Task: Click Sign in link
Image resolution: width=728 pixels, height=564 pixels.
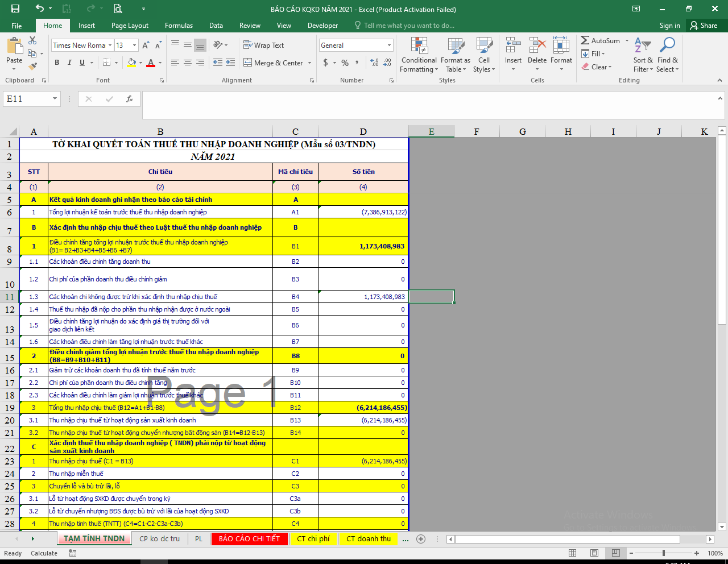Action: (669, 26)
